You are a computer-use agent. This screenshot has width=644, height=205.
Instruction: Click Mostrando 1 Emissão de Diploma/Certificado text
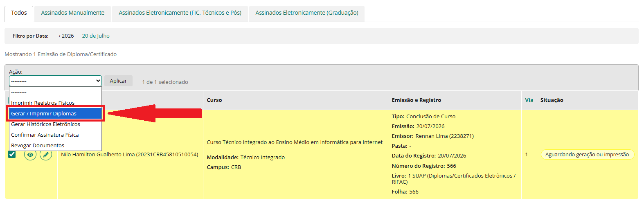pos(61,54)
